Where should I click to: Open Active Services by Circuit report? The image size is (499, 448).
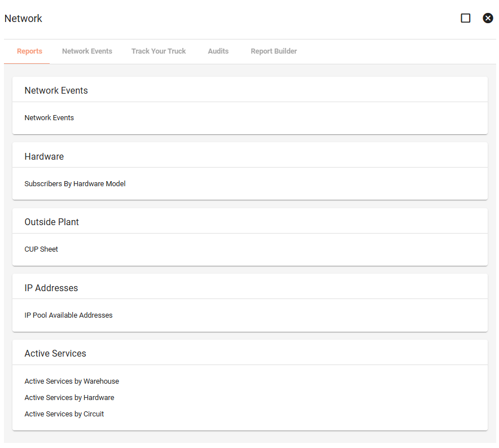pyautogui.click(x=64, y=414)
